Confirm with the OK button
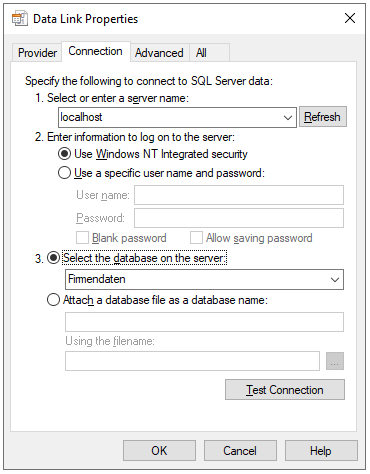370x474 pixels. tap(159, 450)
